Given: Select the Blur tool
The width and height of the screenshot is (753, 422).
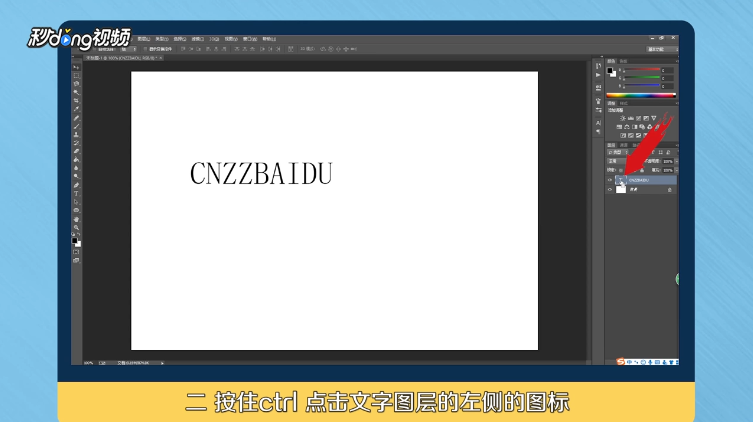Looking at the screenshot, I should coord(76,168).
